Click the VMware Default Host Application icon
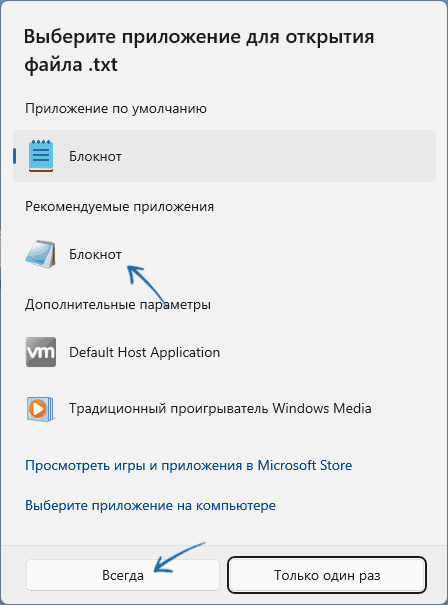448x605 pixels. coord(41,352)
